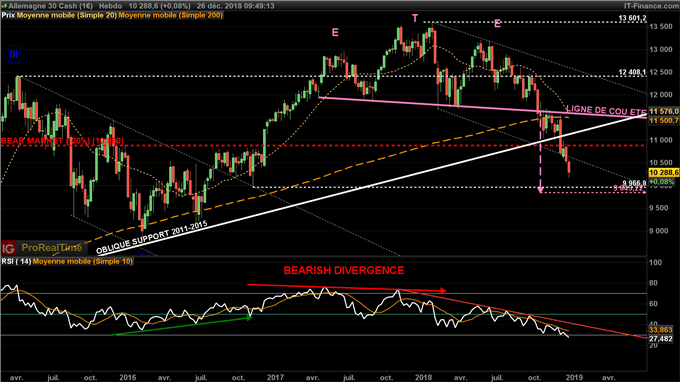Click the 2018 label on time axis
The width and height of the screenshot is (680, 382).
point(423,378)
